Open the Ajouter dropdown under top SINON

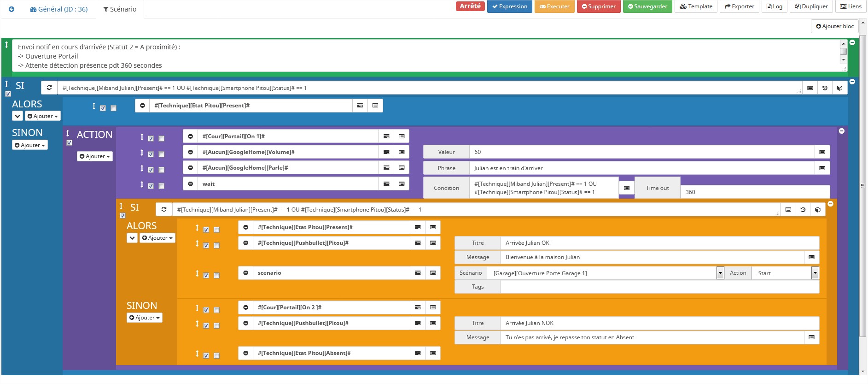(30, 145)
